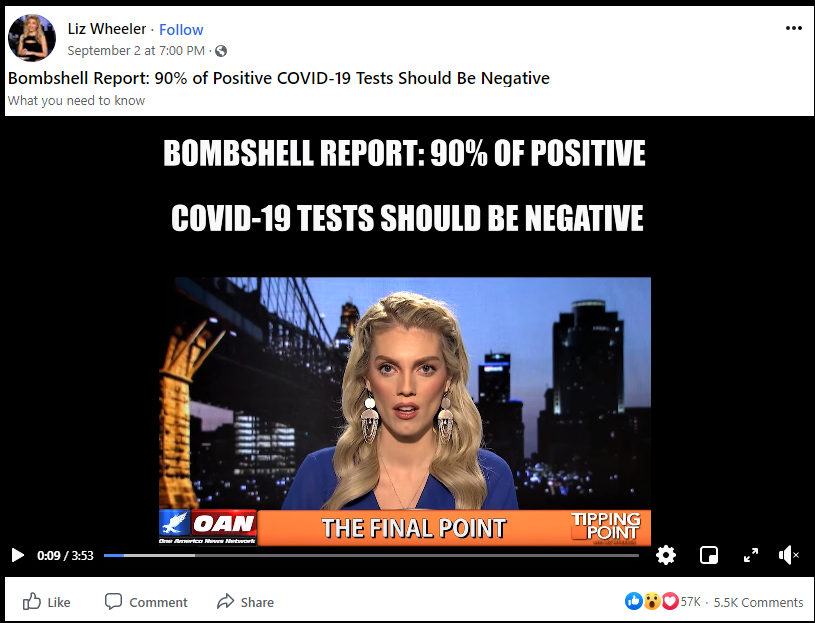Screen dimensions: 815x623
Task: Share the post
Action: tap(245, 602)
